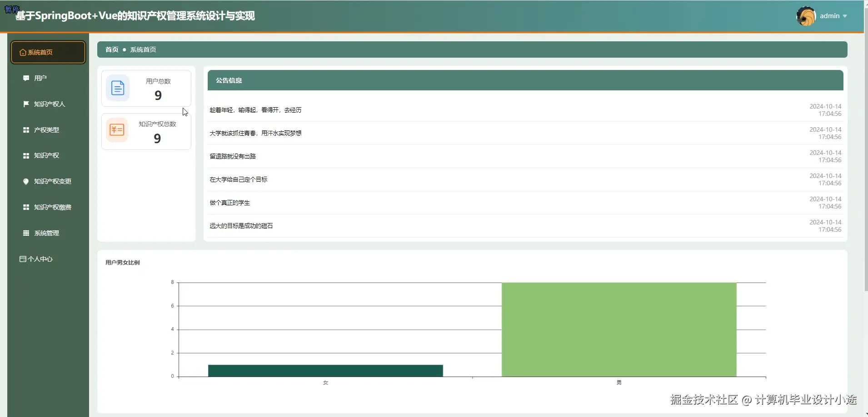This screenshot has height=417, width=868.
Task: Click the 用户男女比例 chart title
Action: pos(123,263)
